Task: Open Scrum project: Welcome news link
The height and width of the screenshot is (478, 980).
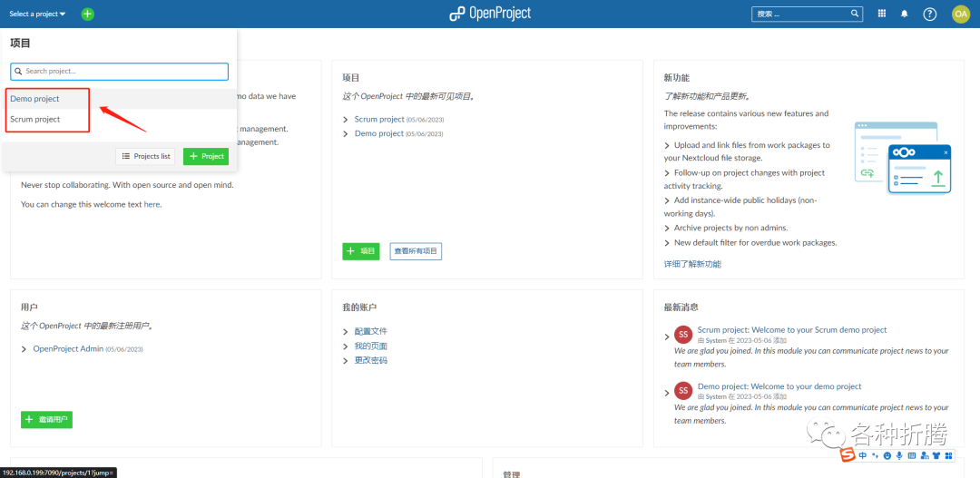Action: tap(792, 329)
